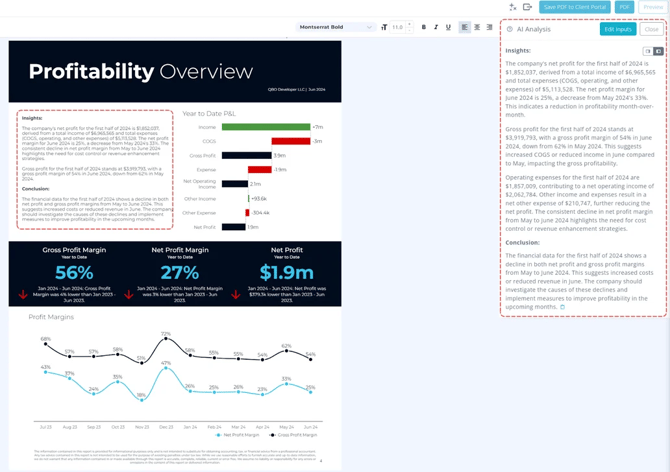Open the Preview button
This screenshot has width=670, height=472.
(653, 7)
